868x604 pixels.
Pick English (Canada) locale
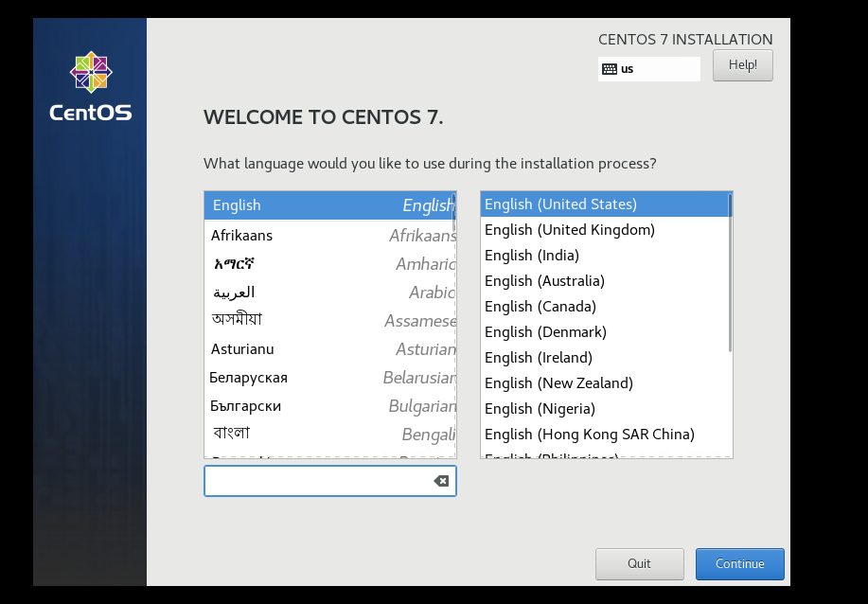click(540, 307)
